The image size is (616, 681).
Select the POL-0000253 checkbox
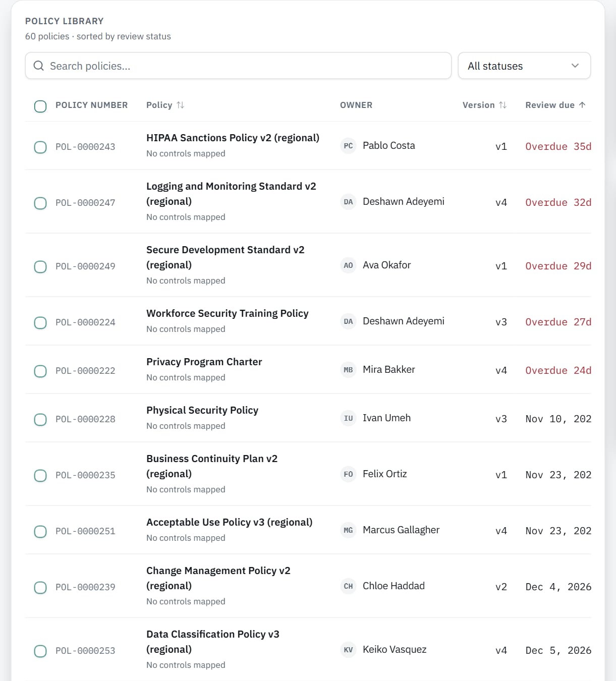[x=40, y=651]
